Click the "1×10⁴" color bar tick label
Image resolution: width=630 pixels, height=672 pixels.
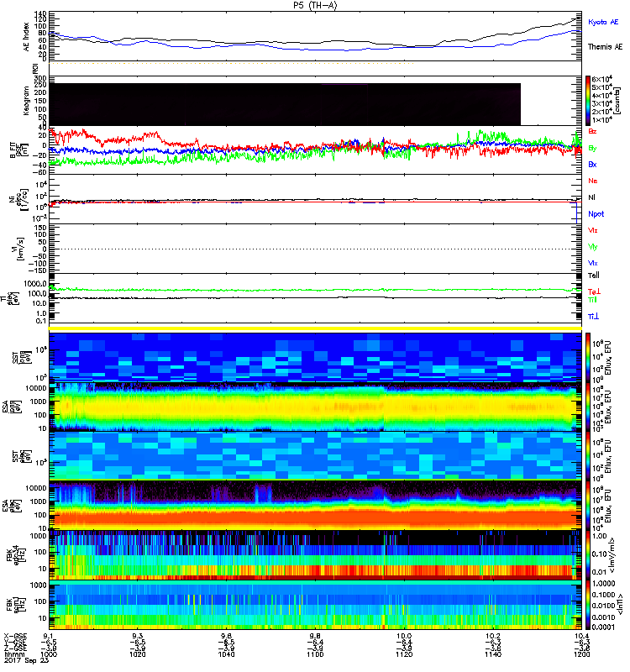[x=601, y=120]
